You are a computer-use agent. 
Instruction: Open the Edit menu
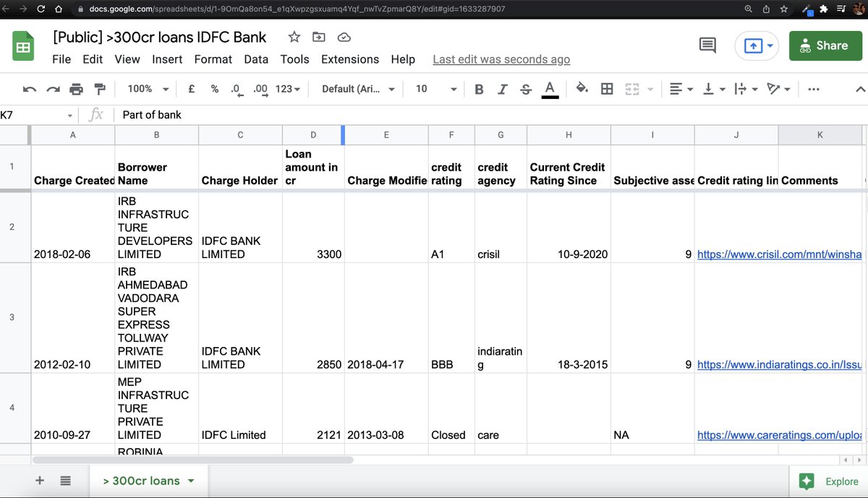point(93,59)
